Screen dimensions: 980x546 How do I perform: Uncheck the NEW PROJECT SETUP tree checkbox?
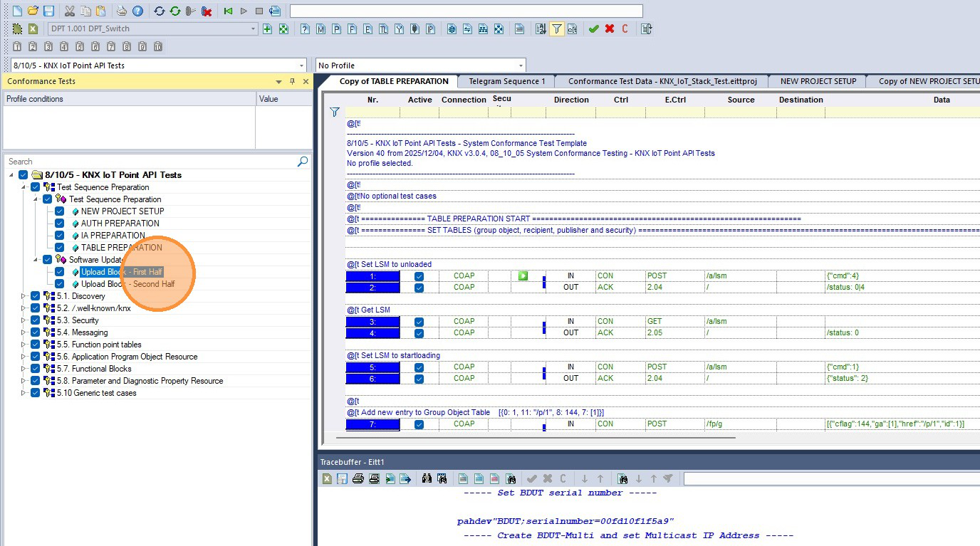point(60,211)
